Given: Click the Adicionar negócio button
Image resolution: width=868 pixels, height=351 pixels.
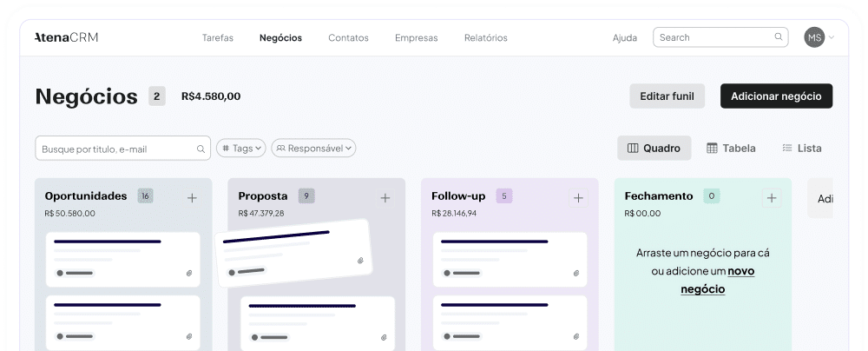Looking at the screenshot, I should point(776,96).
